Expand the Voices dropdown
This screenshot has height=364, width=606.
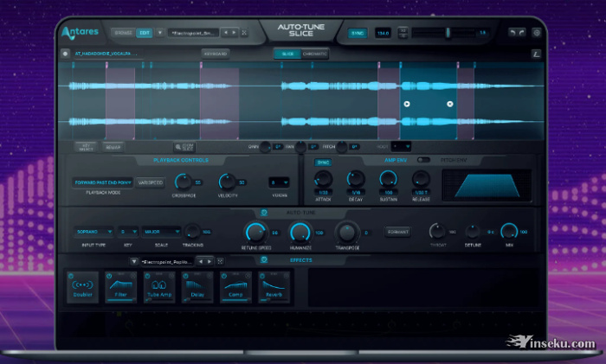coord(278,182)
